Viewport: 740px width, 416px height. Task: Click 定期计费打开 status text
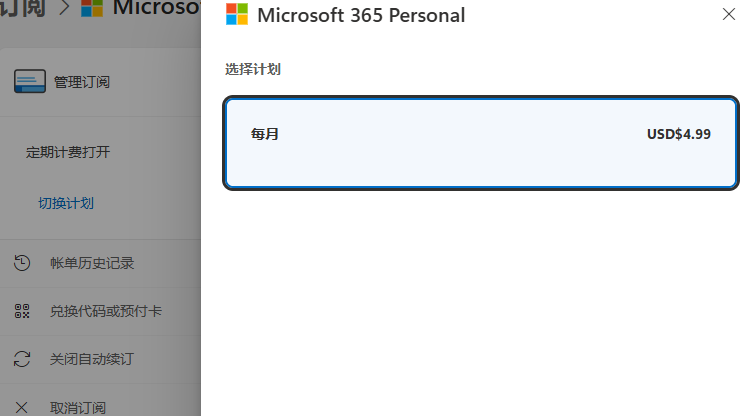point(68,152)
